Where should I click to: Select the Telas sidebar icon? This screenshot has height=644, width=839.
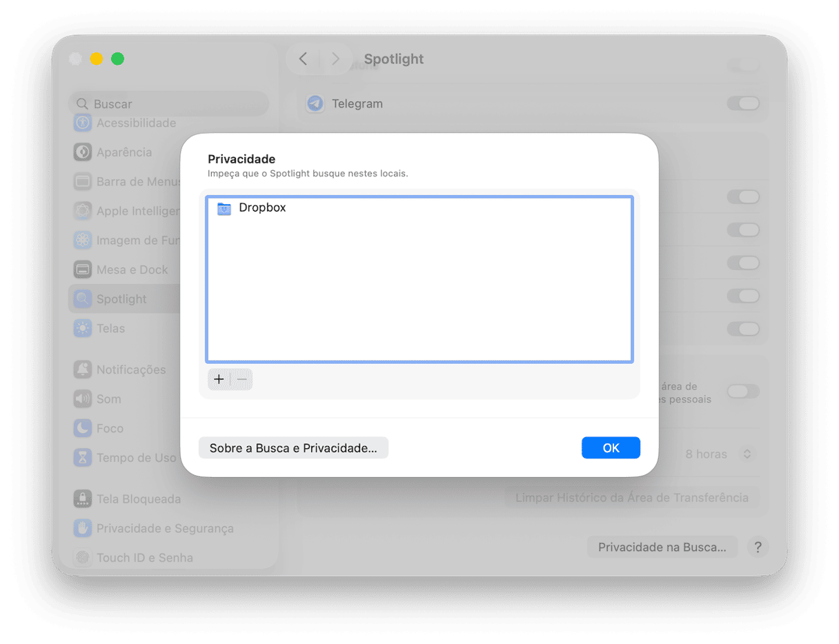(x=83, y=328)
